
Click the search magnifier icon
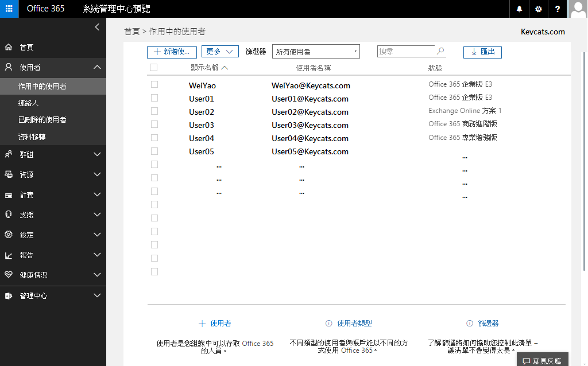pos(440,51)
